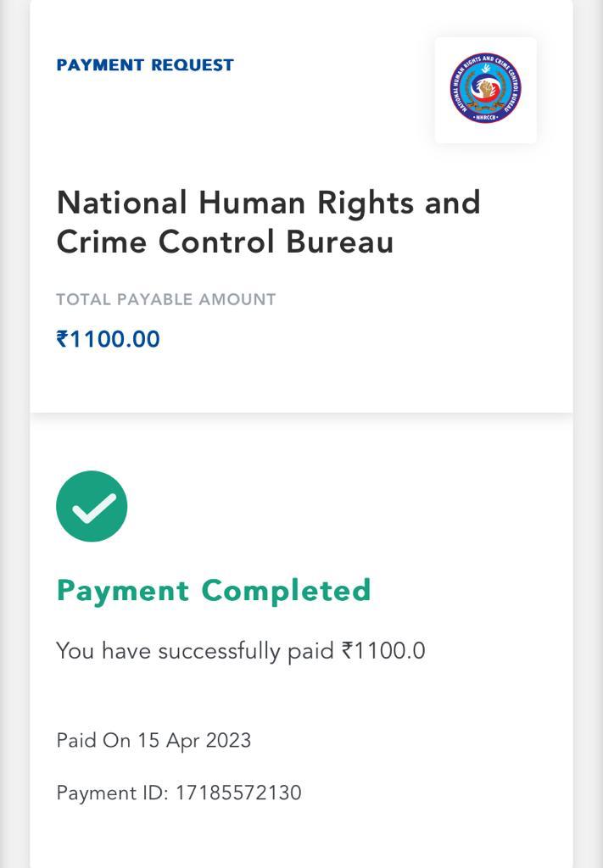This screenshot has width=603, height=868.
Task: Click the fist emblem inside the logo
Action: tap(486, 85)
